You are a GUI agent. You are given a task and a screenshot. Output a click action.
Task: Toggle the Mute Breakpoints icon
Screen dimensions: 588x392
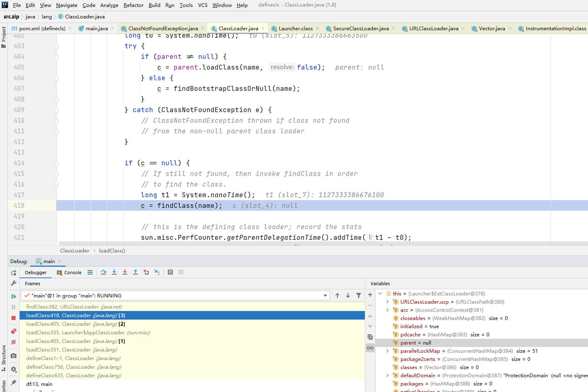[x=14, y=342]
